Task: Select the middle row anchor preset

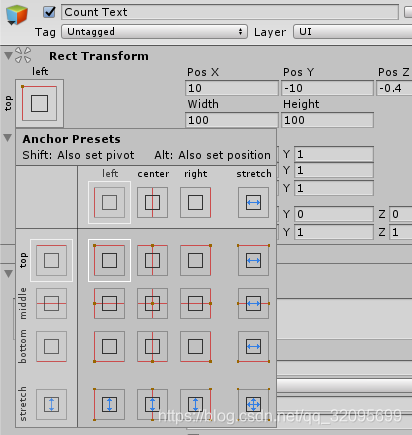Action: [51, 303]
